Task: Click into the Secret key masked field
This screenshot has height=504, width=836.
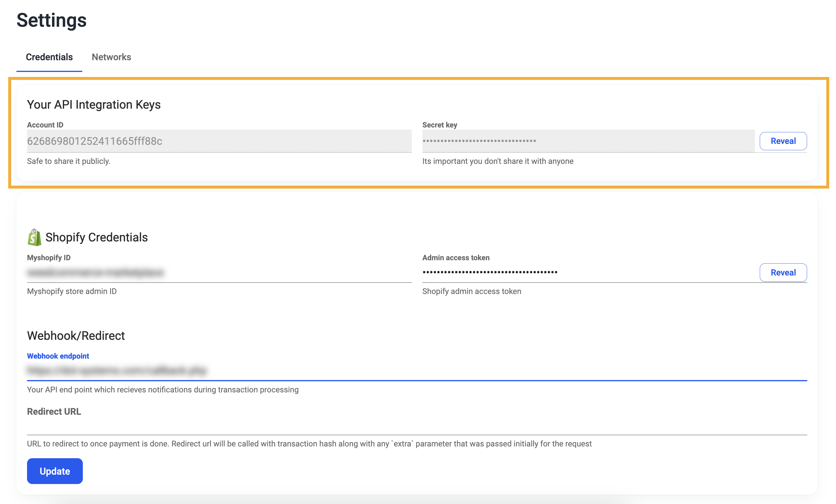Action: pyautogui.click(x=588, y=141)
